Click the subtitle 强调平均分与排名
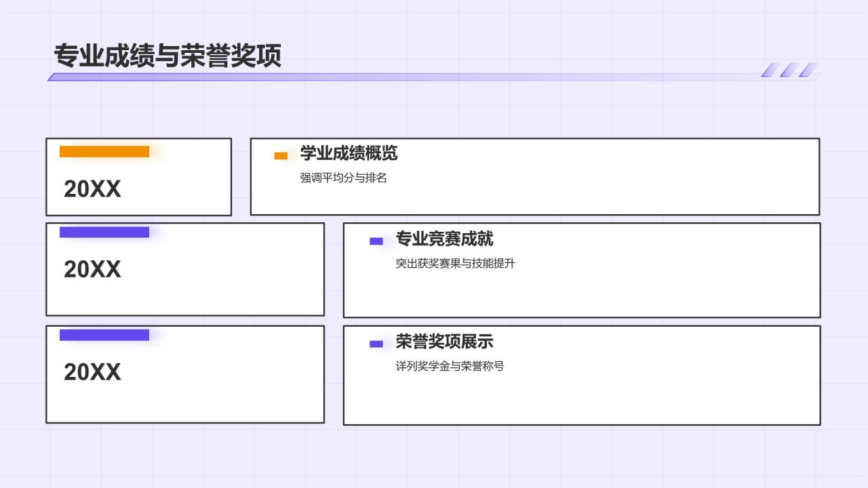 point(343,178)
